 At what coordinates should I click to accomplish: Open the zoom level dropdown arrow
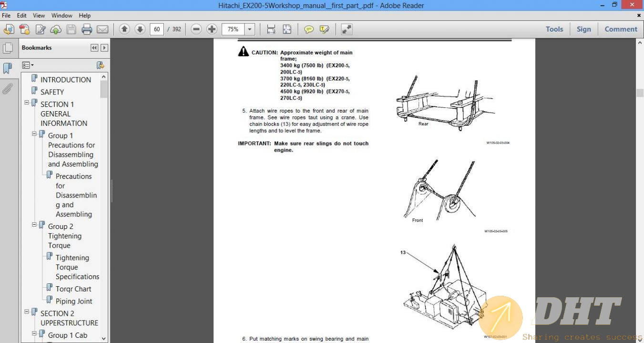click(x=250, y=29)
